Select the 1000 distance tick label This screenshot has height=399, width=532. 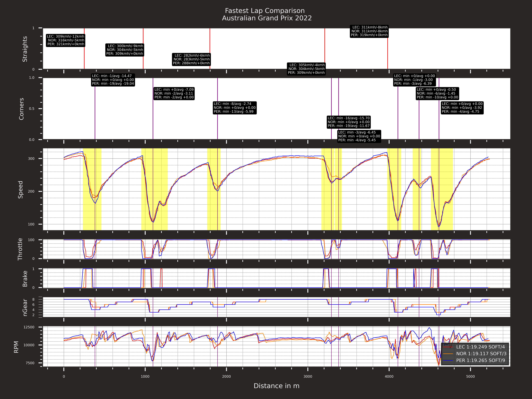[x=145, y=377]
